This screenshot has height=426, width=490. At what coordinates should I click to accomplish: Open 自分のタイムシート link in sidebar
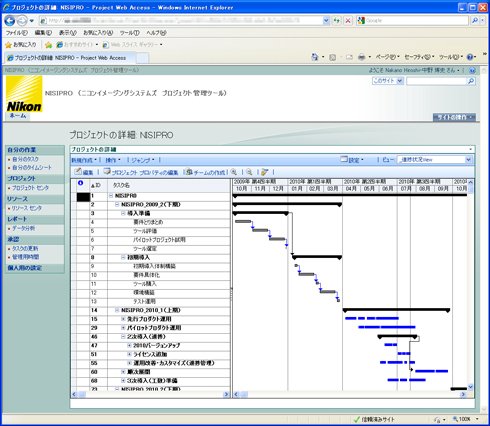(x=32, y=168)
